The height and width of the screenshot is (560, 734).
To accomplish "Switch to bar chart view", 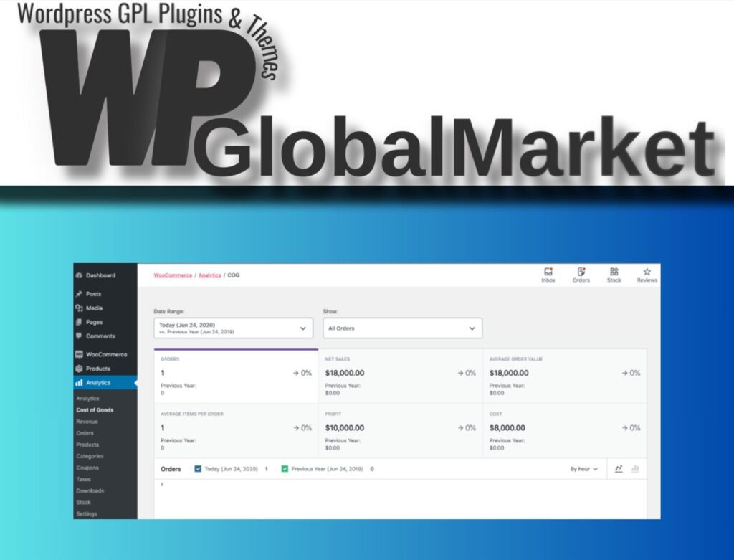I will pyautogui.click(x=635, y=469).
